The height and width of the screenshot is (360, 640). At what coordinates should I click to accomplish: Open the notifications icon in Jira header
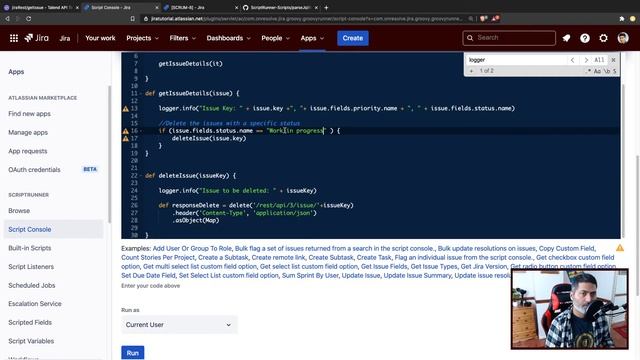point(566,38)
